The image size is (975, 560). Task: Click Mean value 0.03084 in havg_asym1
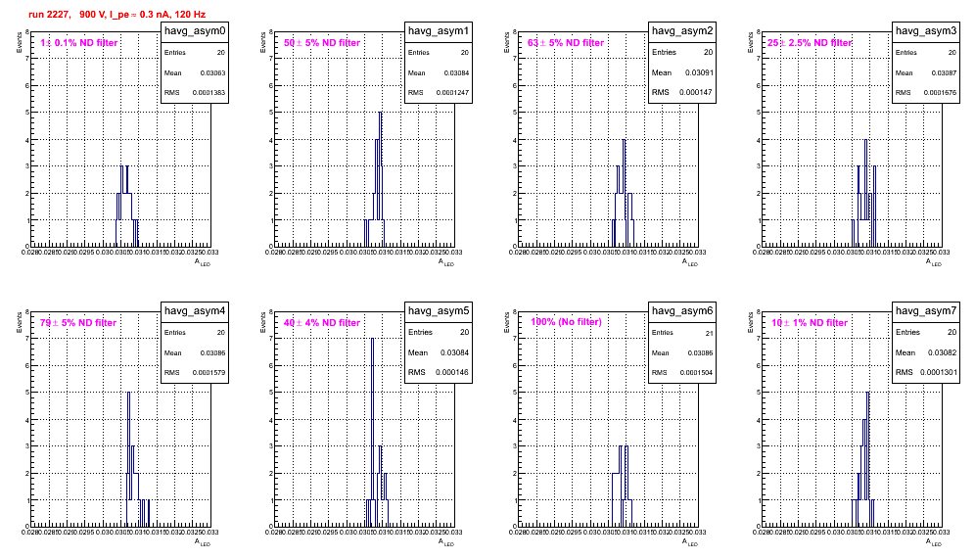456,72
